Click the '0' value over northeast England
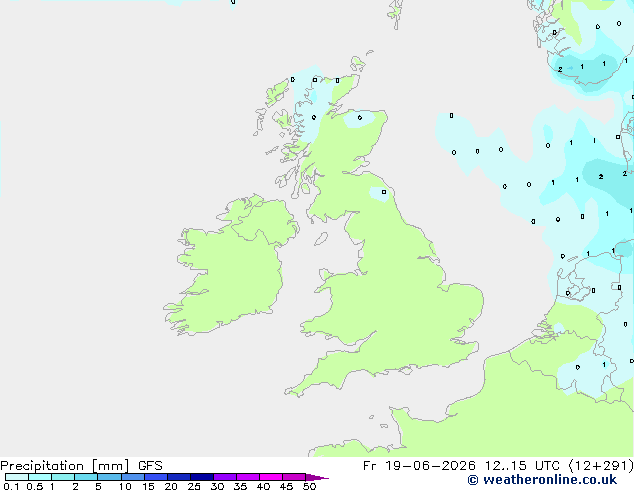Screen dimensions: 634x490 tap(384, 192)
